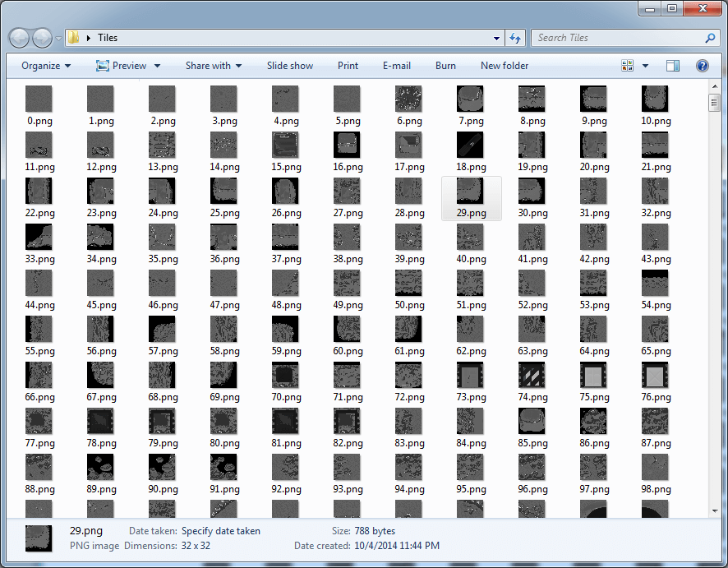The width and height of the screenshot is (728, 568).
Task: Click the search magnifier icon
Action: point(710,38)
